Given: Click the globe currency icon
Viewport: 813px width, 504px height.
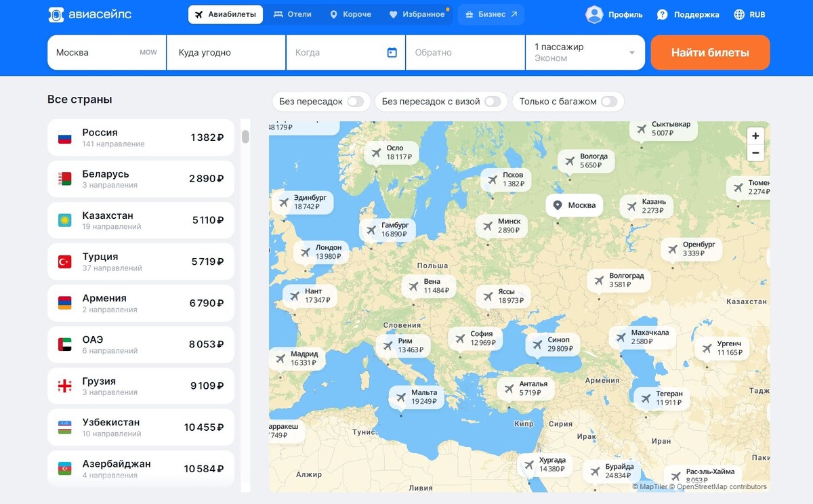Looking at the screenshot, I should pos(739,14).
